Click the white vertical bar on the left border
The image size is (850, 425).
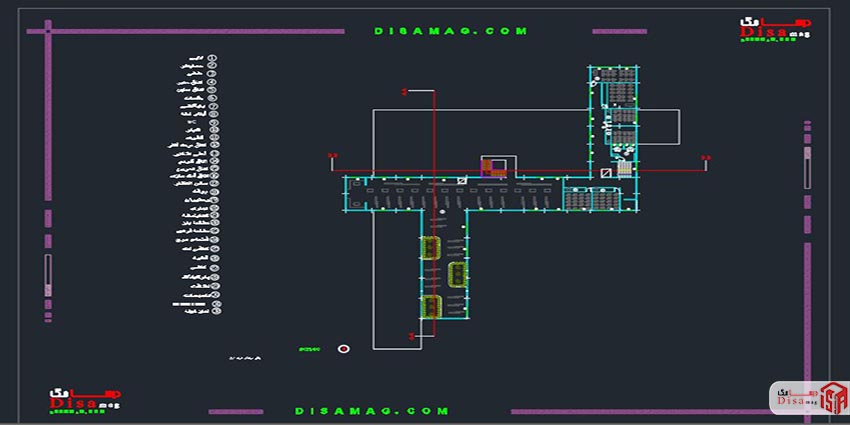tap(47, 271)
